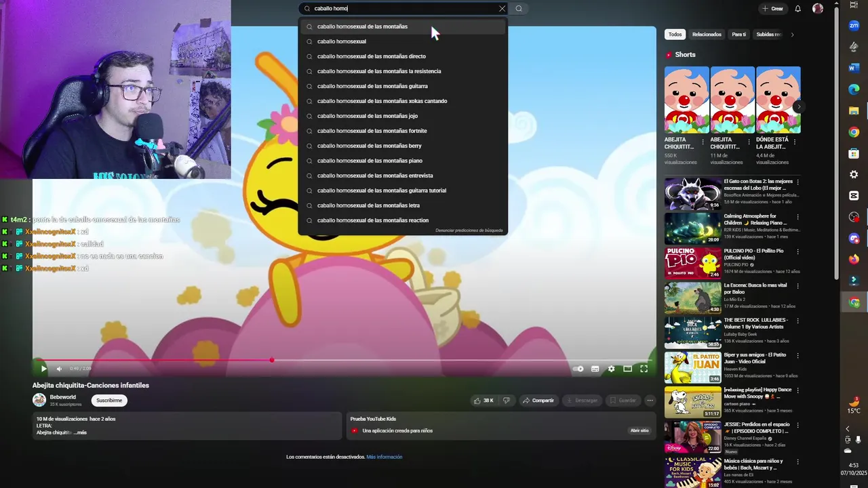Image resolution: width=868 pixels, height=488 pixels.
Task: Click the Descargar button
Action: (582, 401)
